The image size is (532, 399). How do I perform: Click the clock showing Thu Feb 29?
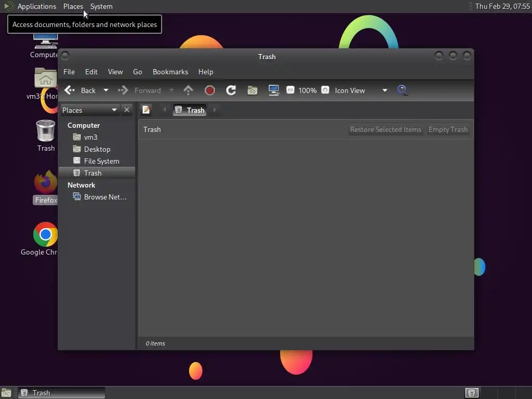point(502,6)
